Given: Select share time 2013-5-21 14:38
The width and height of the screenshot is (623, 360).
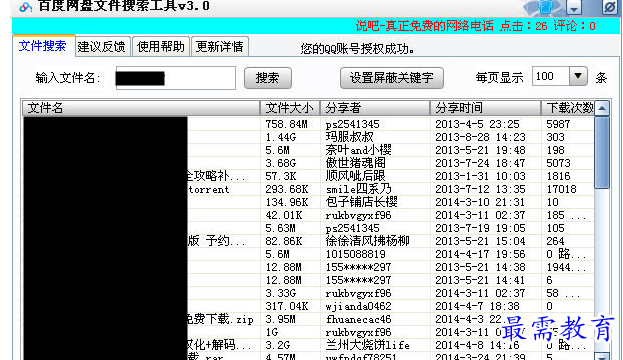Looking at the screenshot, I should [480, 268].
